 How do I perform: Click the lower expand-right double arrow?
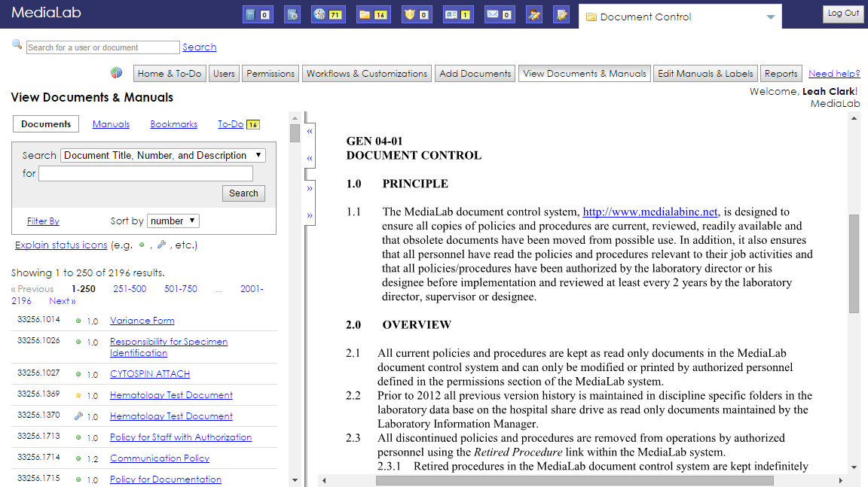click(310, 215)
